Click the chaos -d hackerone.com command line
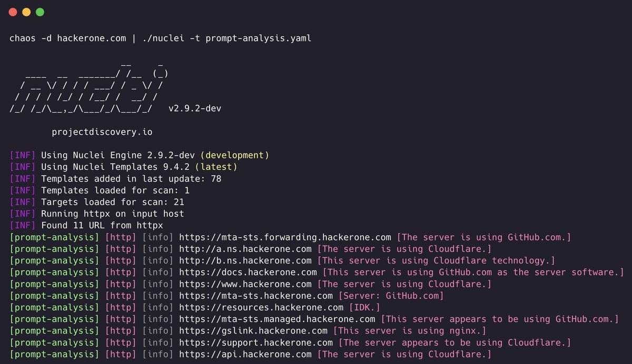 click(161, 38)
